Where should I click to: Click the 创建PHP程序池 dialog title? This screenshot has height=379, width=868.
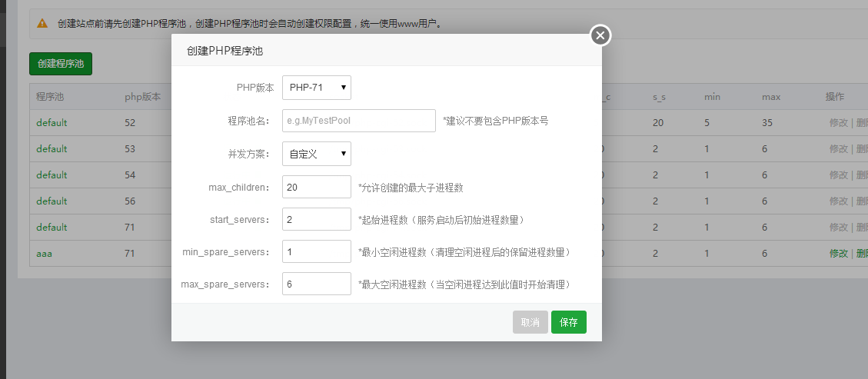click(x=224, y=51)
